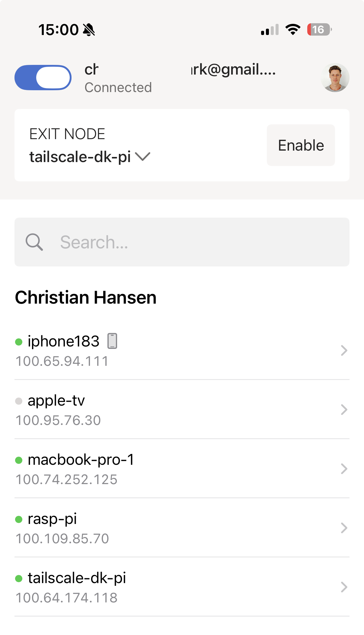Tap the silent mode bell icon
Image resolution: width=364 pixels, height=635 pixels.
pyautogui.click(x=89, y=30)
